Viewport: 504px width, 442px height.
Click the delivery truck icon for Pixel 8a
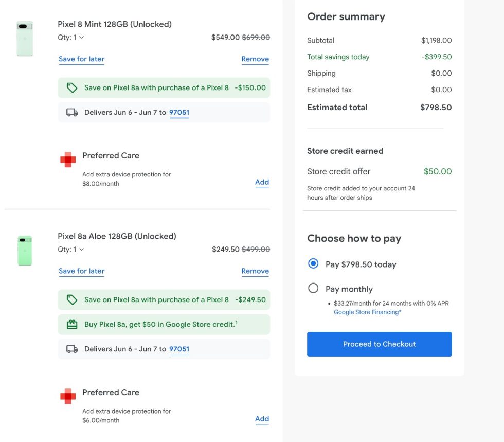point(72,349)
